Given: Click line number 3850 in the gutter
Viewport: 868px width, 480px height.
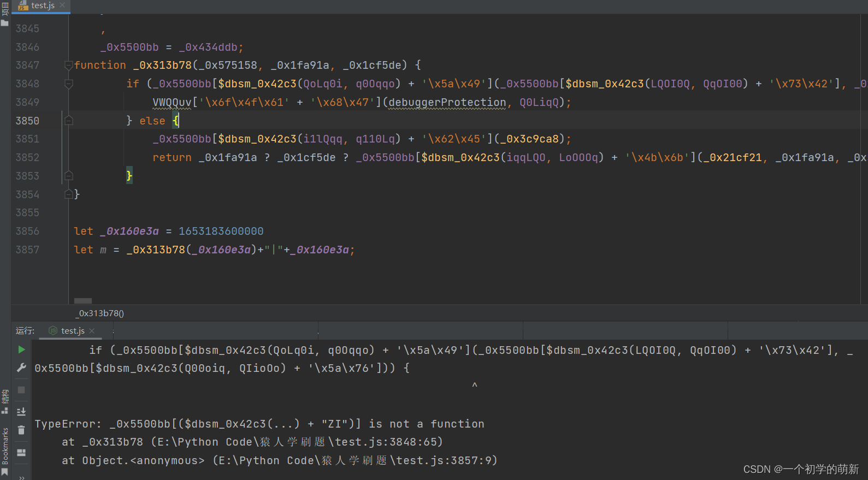Looking at the screenshot, I should coord(27,121).
